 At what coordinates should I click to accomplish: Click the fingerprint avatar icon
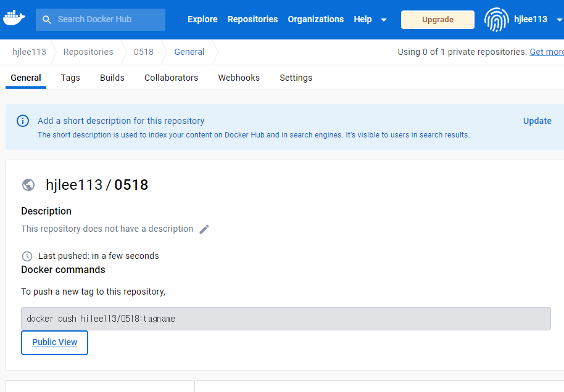pyautogui.click(x=496, y=20)
